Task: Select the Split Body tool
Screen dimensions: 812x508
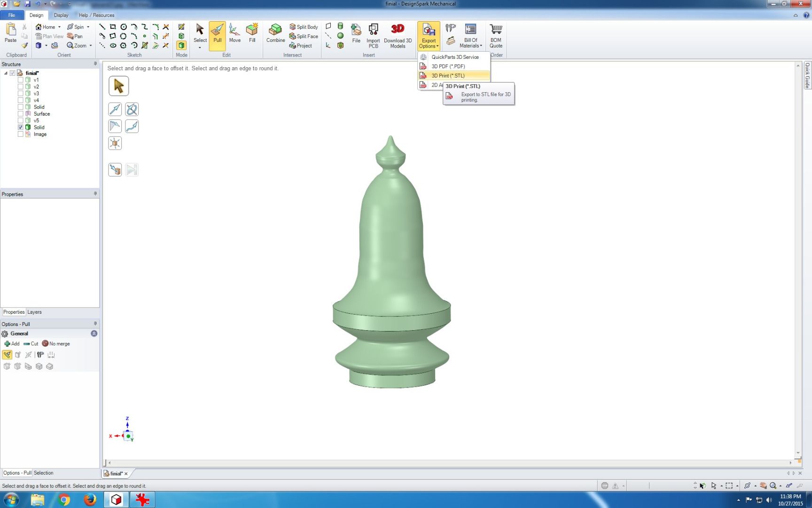Action: point(304,27)
